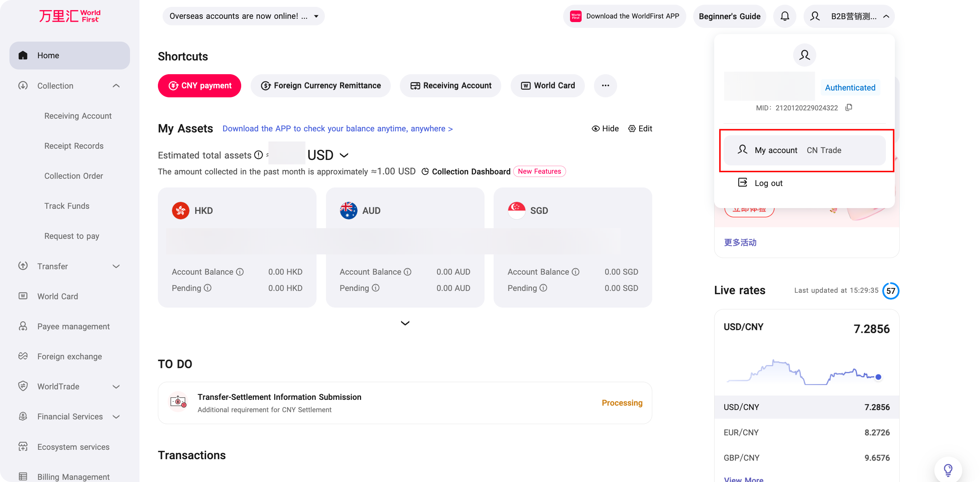Open the Download the APP balance link
Viewport: 980px width, 482px height.
click(337, 128)
